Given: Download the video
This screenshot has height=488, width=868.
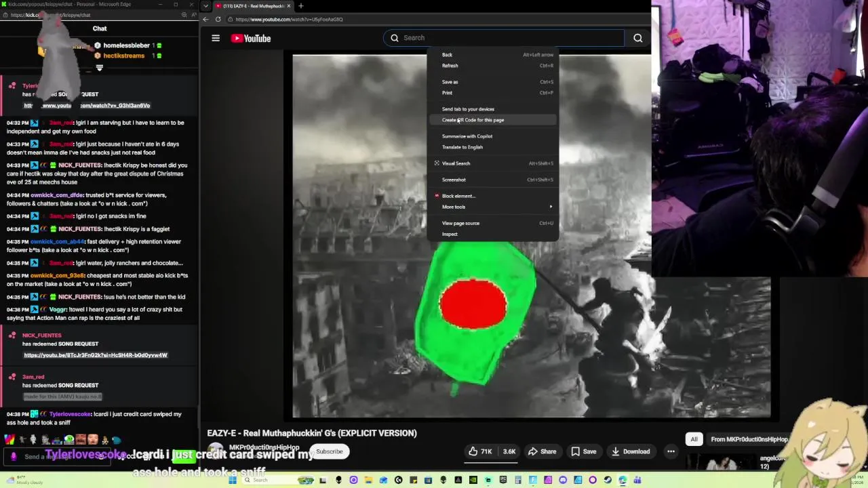Looking at the screenshot, I should pos(631,451).
